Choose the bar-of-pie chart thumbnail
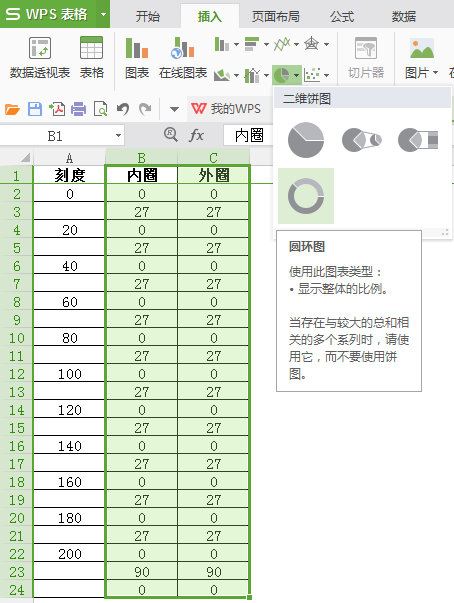454x603 pixels. point(417,140)
